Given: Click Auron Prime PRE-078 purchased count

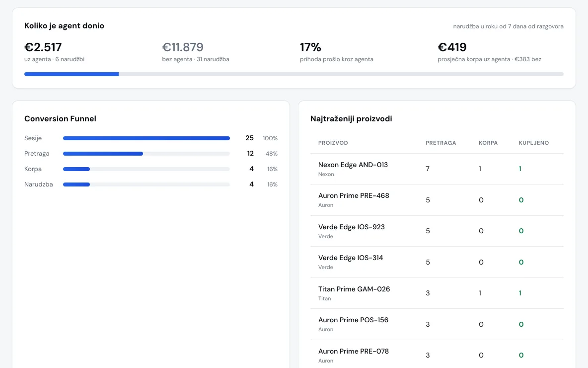Looking at the screenshot, I should pyautogui.click(x=521, y=355).
